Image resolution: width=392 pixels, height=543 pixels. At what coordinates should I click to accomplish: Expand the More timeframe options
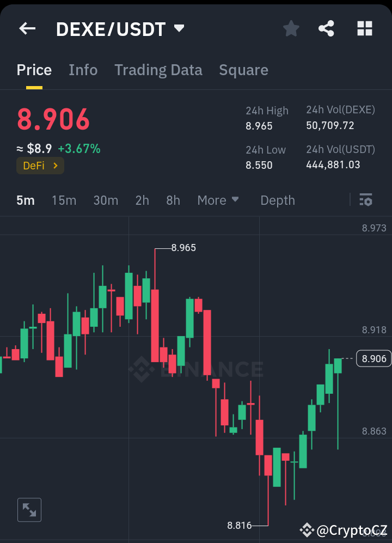point(218,200)
